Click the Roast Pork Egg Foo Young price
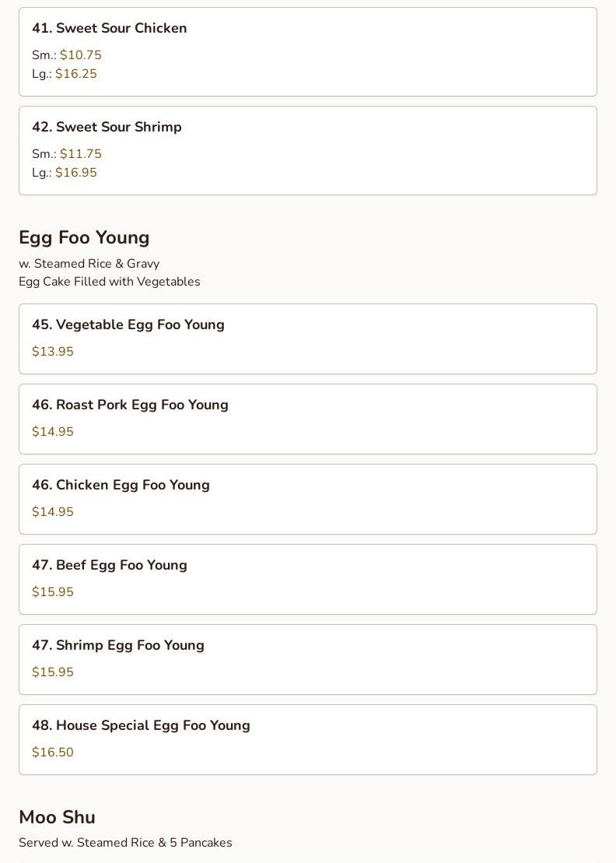Viewport: 616px width, 863px height. [53, 432]
